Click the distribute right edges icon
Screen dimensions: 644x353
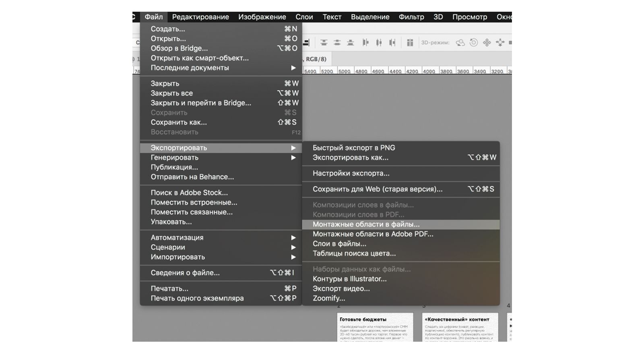click(x=392, y=42)
